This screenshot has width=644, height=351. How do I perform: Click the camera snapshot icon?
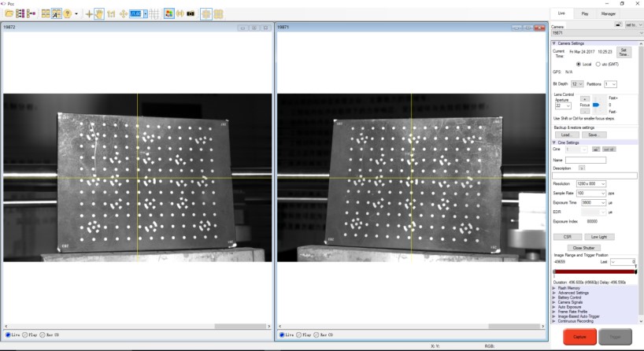click(x=191, y=14)
